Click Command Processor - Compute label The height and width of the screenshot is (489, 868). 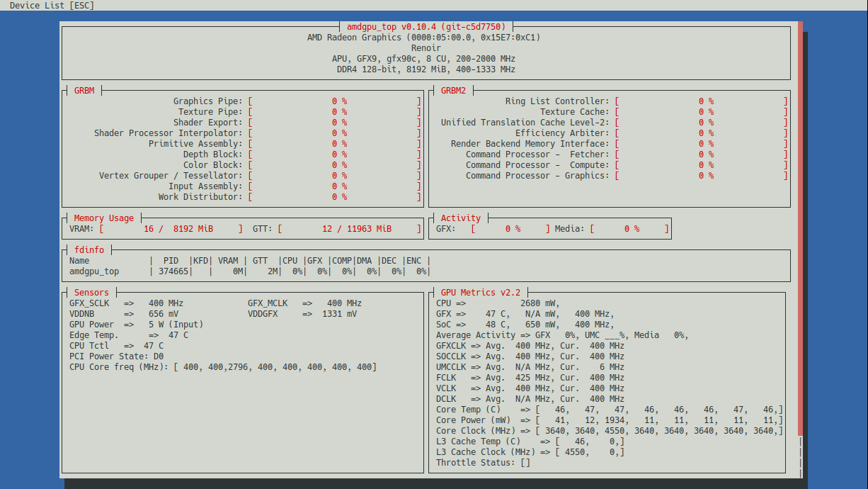(537, 165)
